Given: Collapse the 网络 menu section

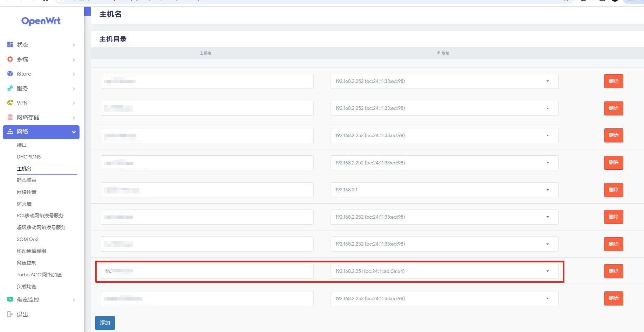Looking at the screenshot, I should [41, 132].
